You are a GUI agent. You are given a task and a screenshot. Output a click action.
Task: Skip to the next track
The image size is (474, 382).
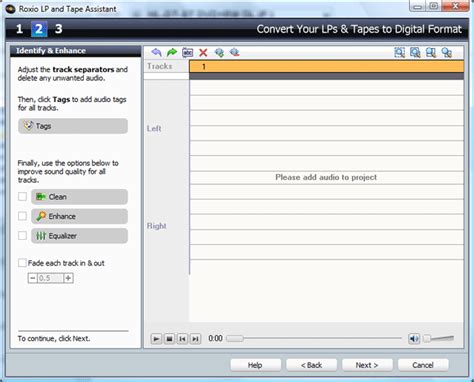tap(195, 339)
